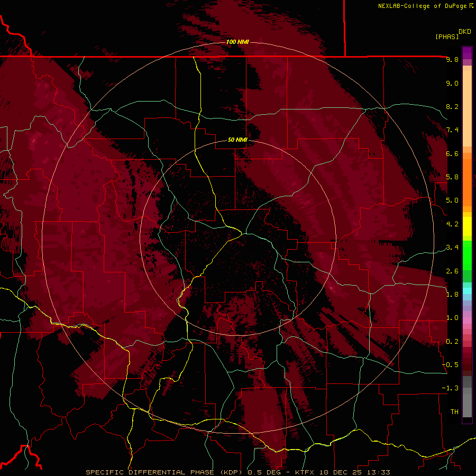Click the 9.8 value on the color scale

coord(452,59)
